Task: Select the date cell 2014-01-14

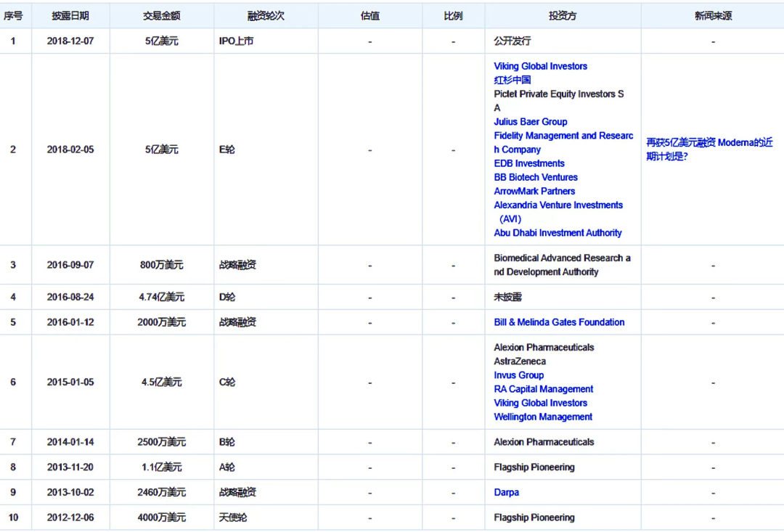Action: click(x=70, y=442)
